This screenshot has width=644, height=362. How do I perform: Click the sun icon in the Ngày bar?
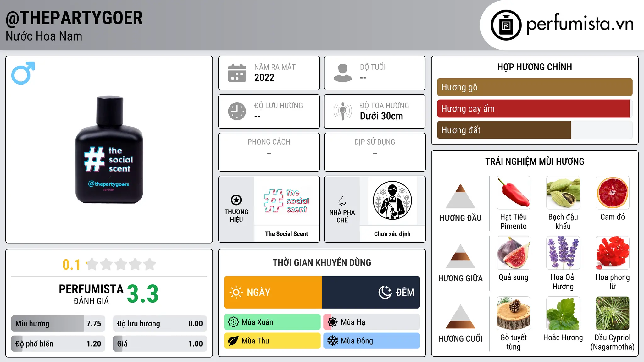tap(236, 292)
